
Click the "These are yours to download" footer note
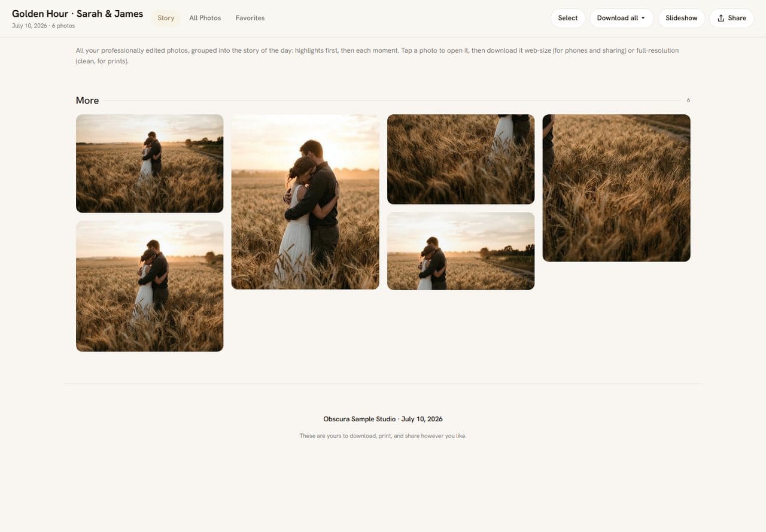coord(383,436)
